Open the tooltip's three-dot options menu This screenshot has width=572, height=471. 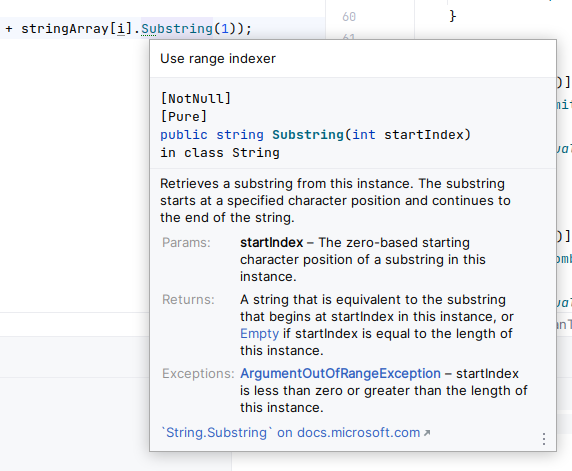[x=544, y=439]
